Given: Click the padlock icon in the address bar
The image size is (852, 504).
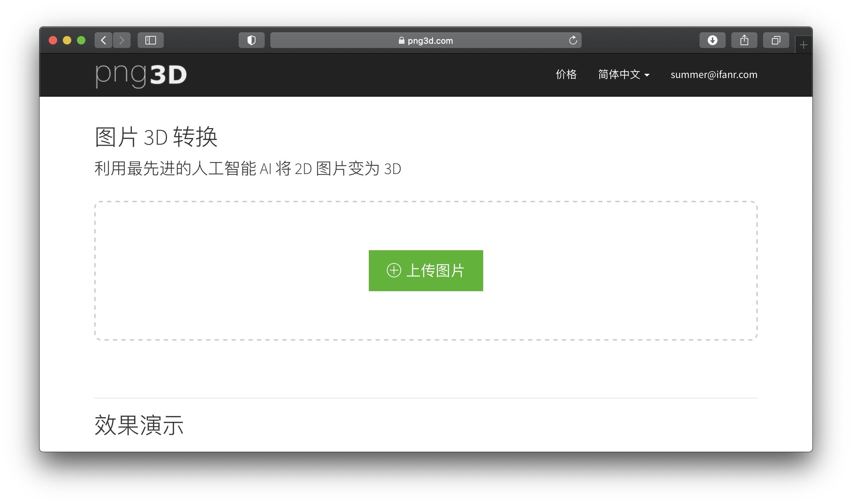Looking at the screenshot, I should pyautogui.click(x=401, y=41).
